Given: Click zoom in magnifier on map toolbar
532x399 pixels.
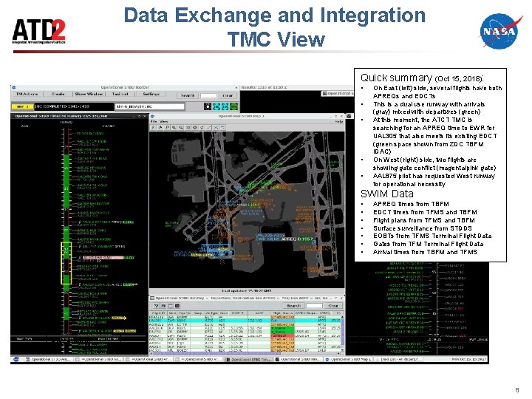Looking at the screenshot, I should tap(174, 128).
